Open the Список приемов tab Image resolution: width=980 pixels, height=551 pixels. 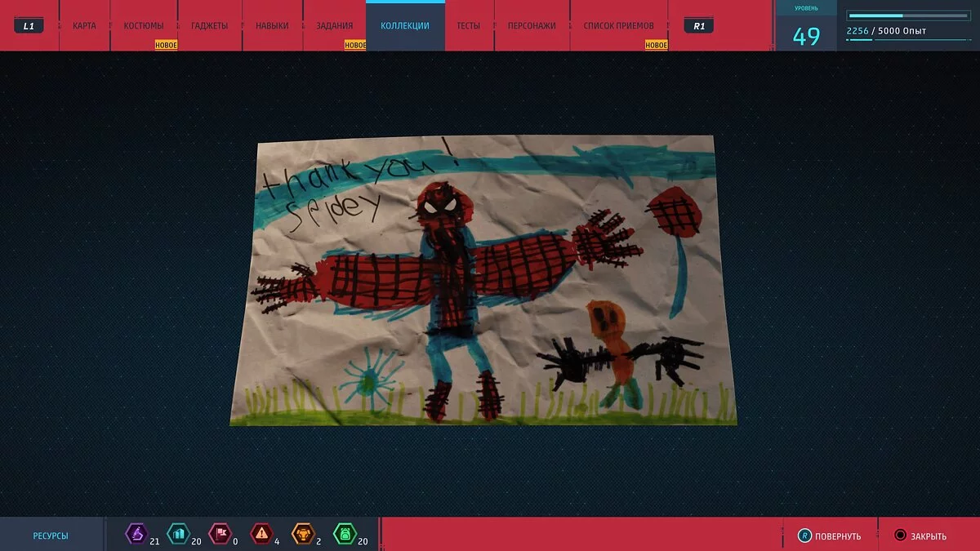click(619, 26)
